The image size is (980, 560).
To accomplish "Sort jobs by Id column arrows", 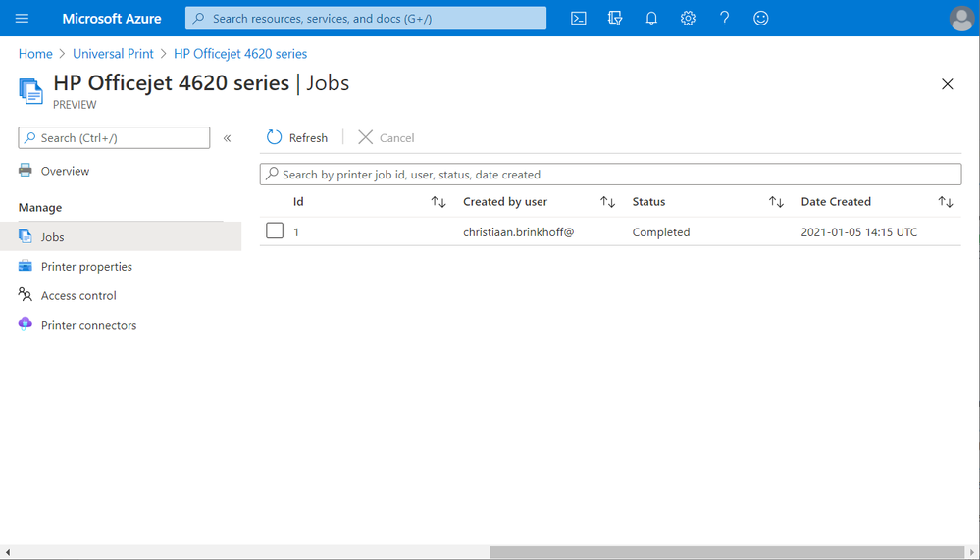I will pyautogui.click(x=438, y=202).
